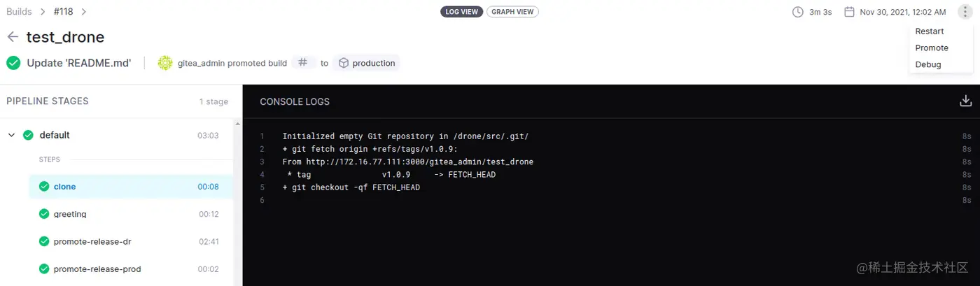980x286 pixels.
Task: Click the 03:03 stage duration
Action: (x=208, y=136)
